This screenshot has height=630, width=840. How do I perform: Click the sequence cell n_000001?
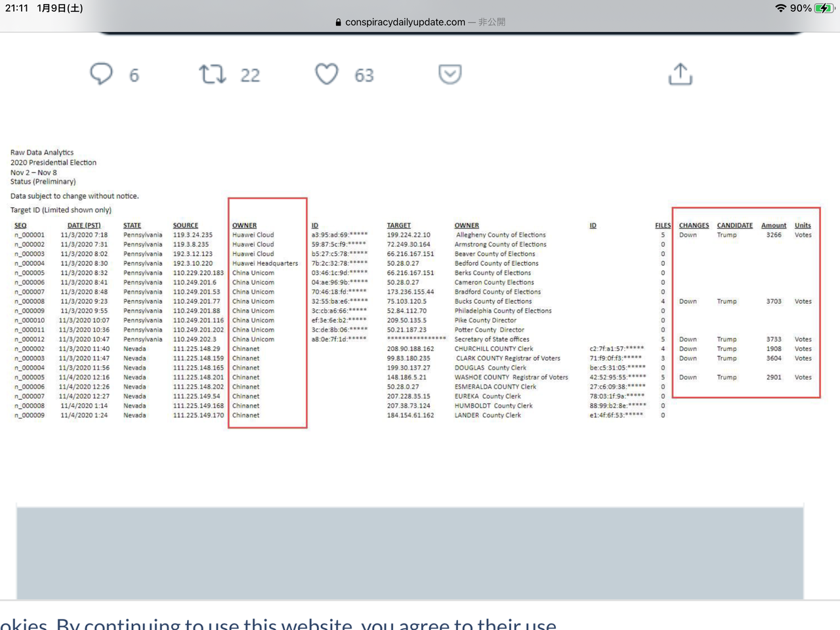[x=30, y=235]
